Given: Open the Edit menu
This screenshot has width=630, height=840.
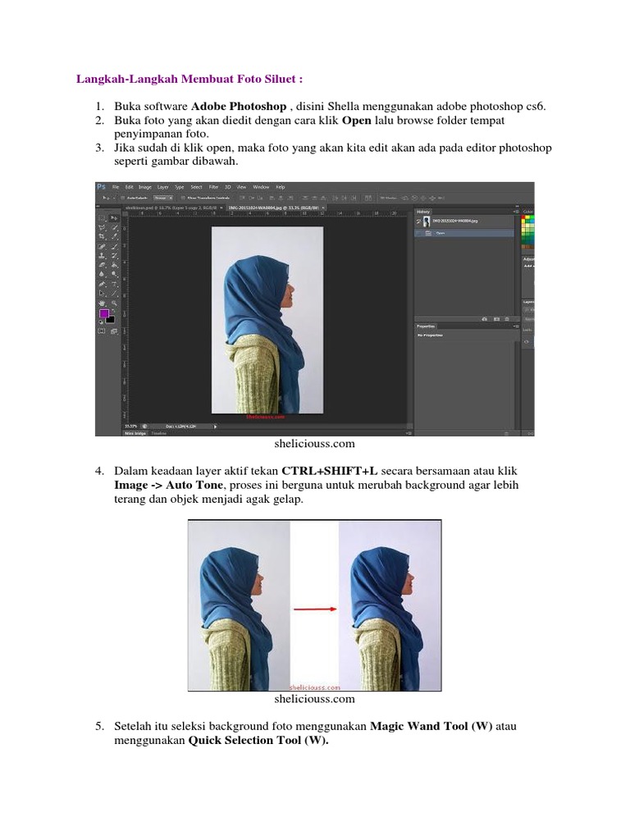Looking at the screenshot, I should tap(129, 187).
